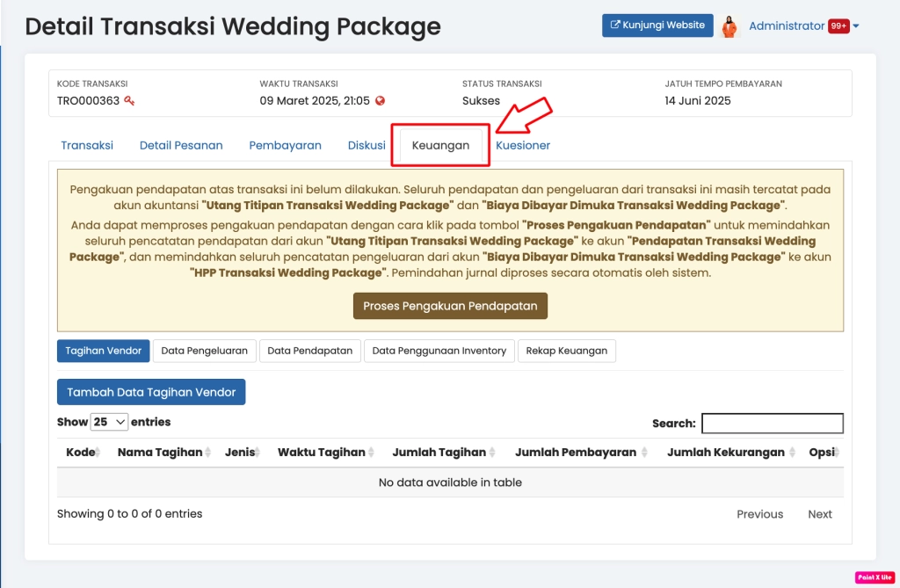This screenshot has width=900, height=588.
Task: Focus the table Search field
Action: pyautogui.click(x=772, y=424)
